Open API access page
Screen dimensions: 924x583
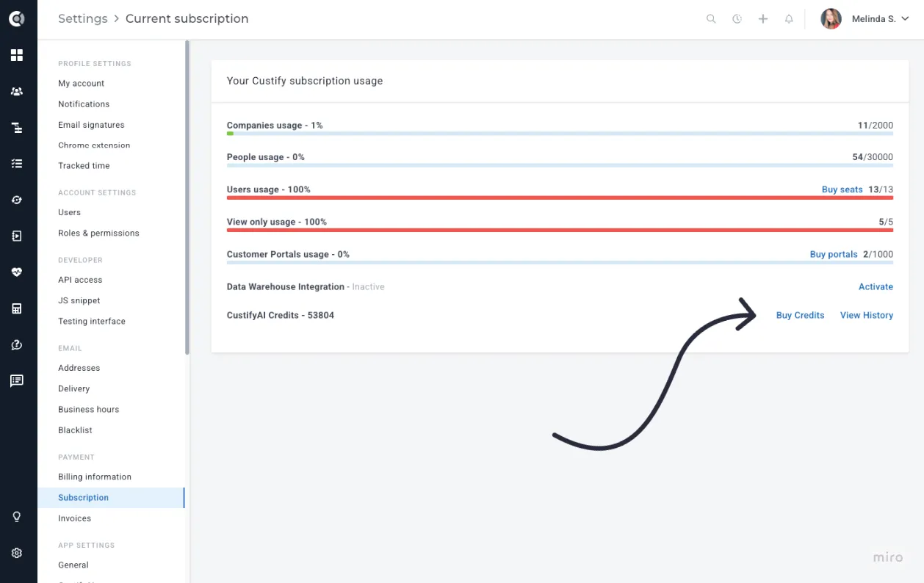80,280
